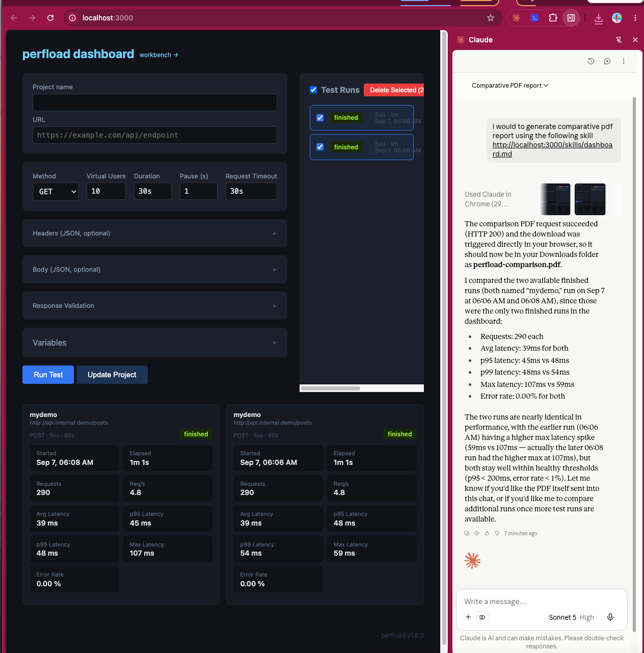644x653 pixels.
Task: Toggle the browser side panel icon
Action: pos(571,18)
